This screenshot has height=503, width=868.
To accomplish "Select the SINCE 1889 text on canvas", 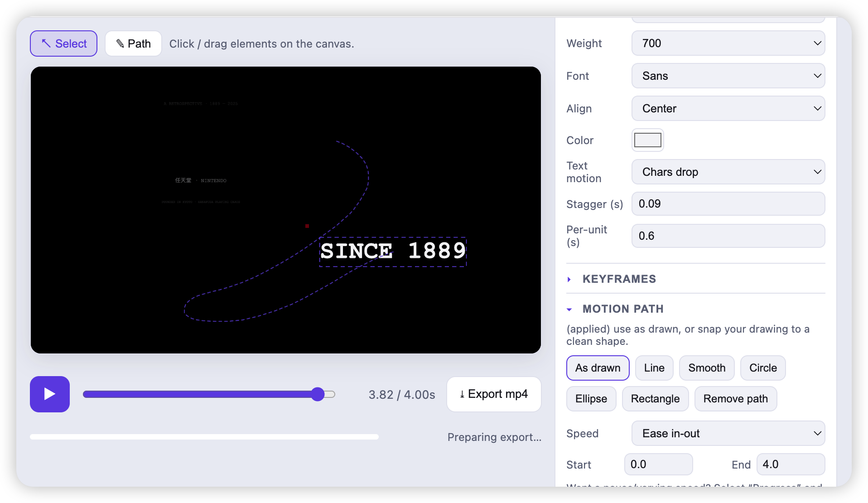I will pos(393,251).
